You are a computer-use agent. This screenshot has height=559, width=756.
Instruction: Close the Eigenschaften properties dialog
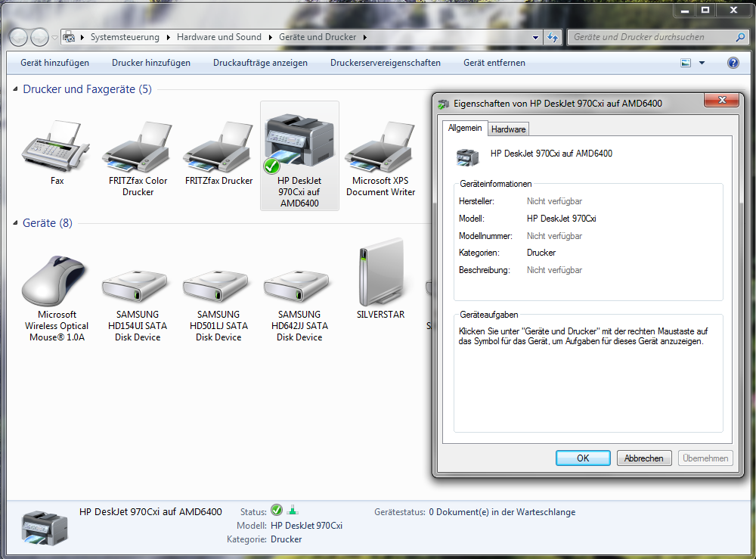[x=722, y=100]
